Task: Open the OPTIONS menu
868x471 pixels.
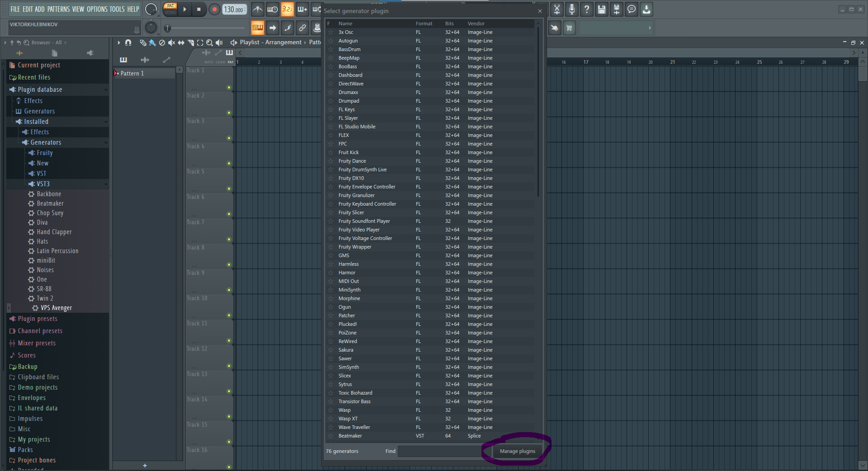Action: (97, 9)
